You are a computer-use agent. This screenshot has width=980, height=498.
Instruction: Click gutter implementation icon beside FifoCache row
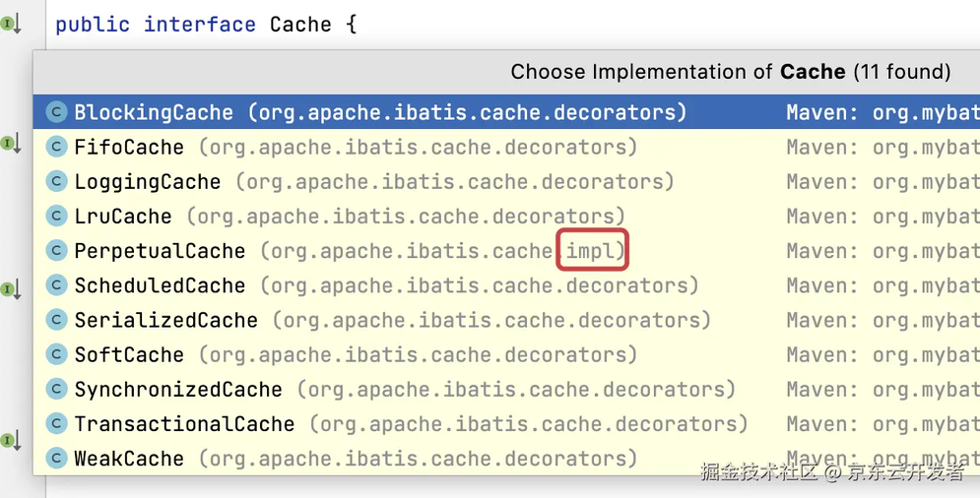(x=11, y=144)
